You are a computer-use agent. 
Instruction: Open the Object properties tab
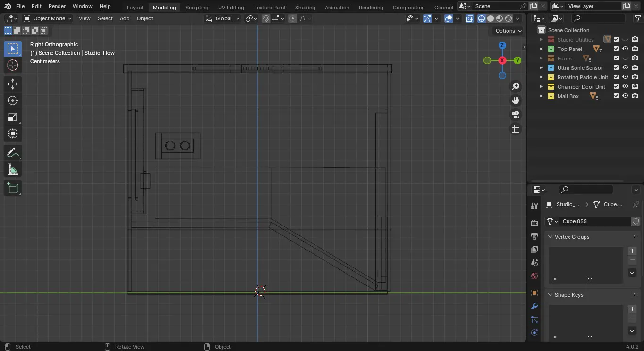pos(534,293)
